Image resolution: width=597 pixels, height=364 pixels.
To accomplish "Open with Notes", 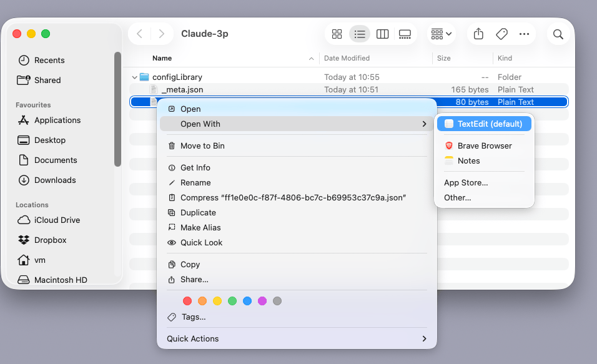I will [x=484, y=160].
